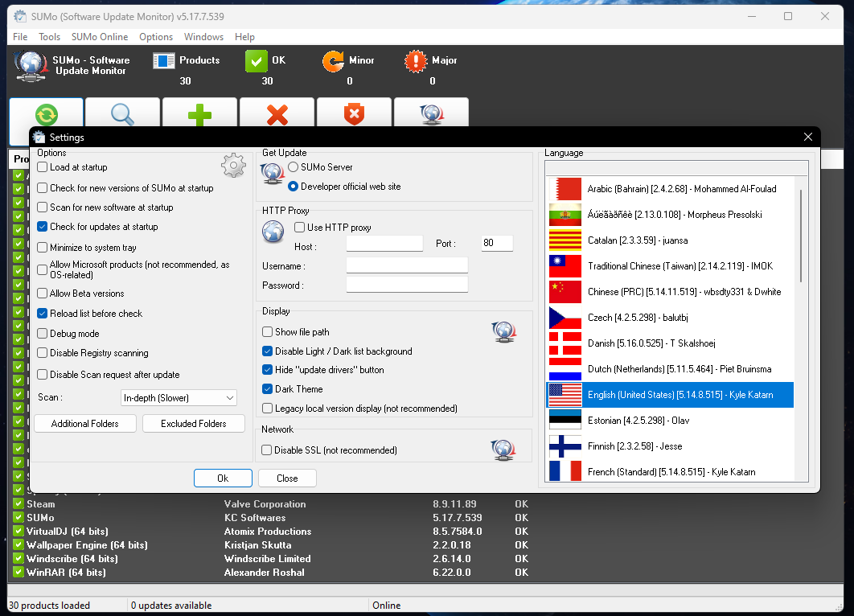
Task: Click the red X Remove toolbar button
Action: [277, 113]
